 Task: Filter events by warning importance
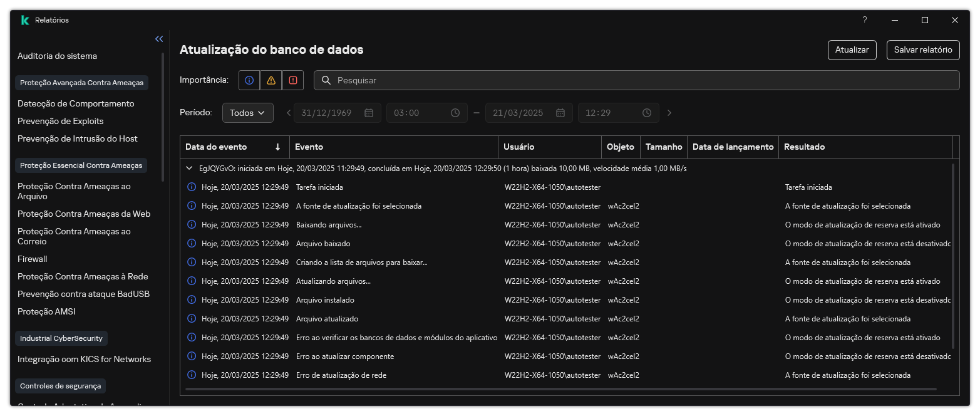271,80
